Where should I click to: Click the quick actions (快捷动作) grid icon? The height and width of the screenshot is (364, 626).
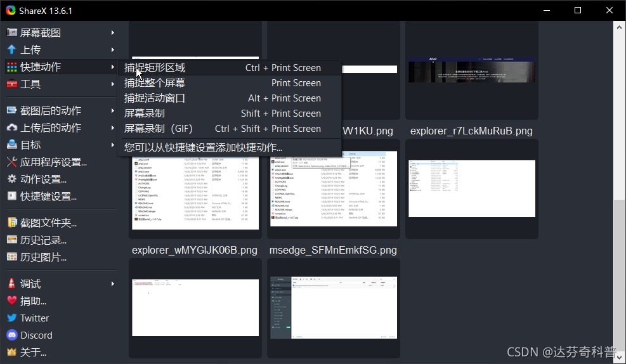pos(12,67)
